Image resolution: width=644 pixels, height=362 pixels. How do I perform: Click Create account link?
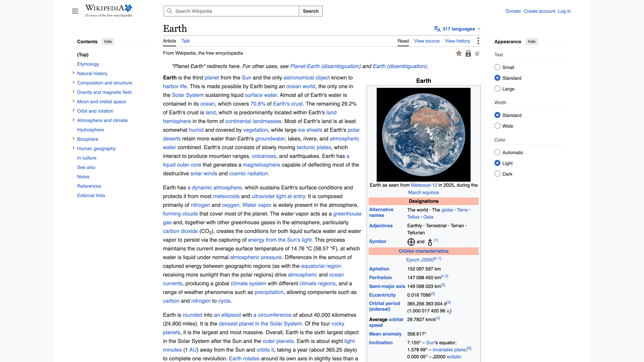click(x=539, y=11)
